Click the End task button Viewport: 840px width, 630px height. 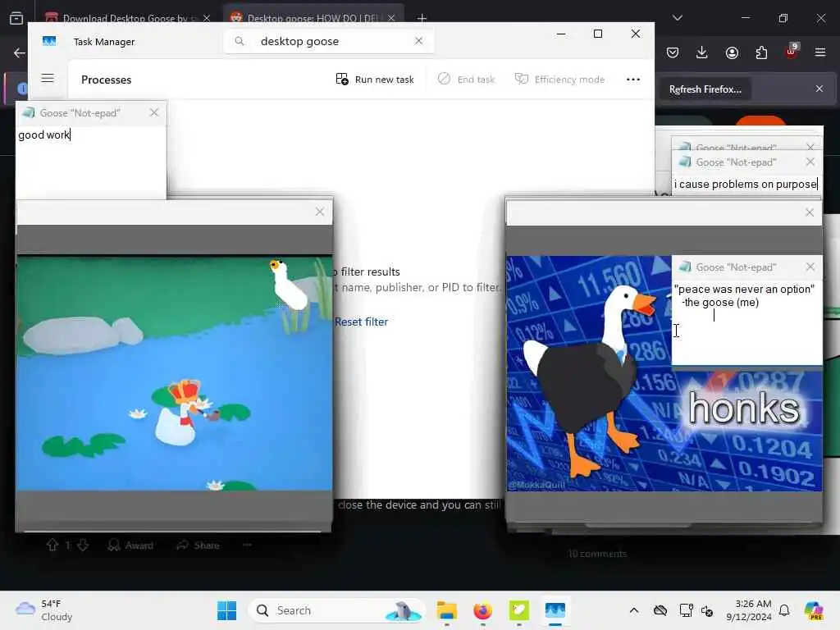point(466,80)
